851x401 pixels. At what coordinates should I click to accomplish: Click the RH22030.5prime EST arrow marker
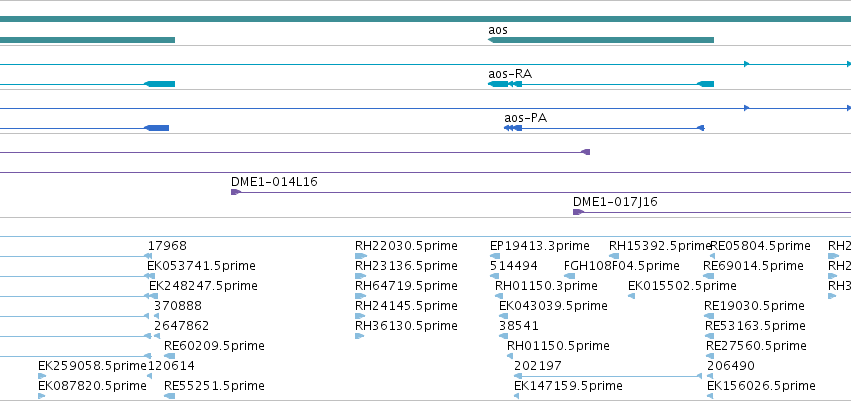click(360, 256)
